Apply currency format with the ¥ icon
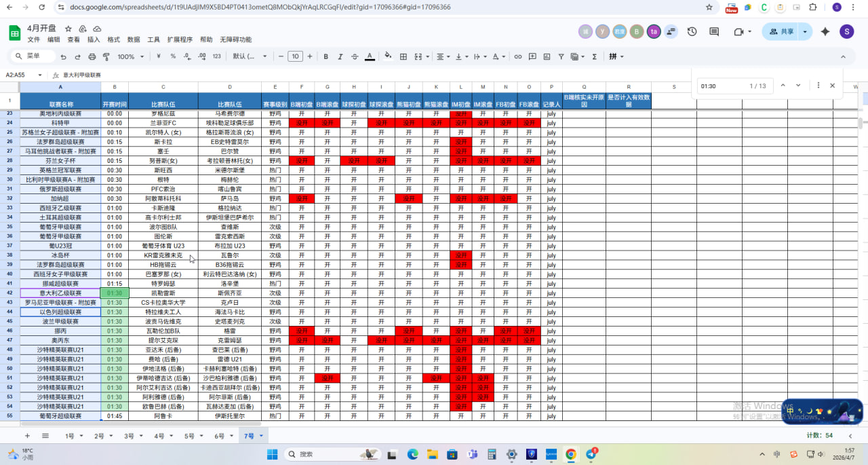This screenshot has width=868, height=465. tap(159, 56)
